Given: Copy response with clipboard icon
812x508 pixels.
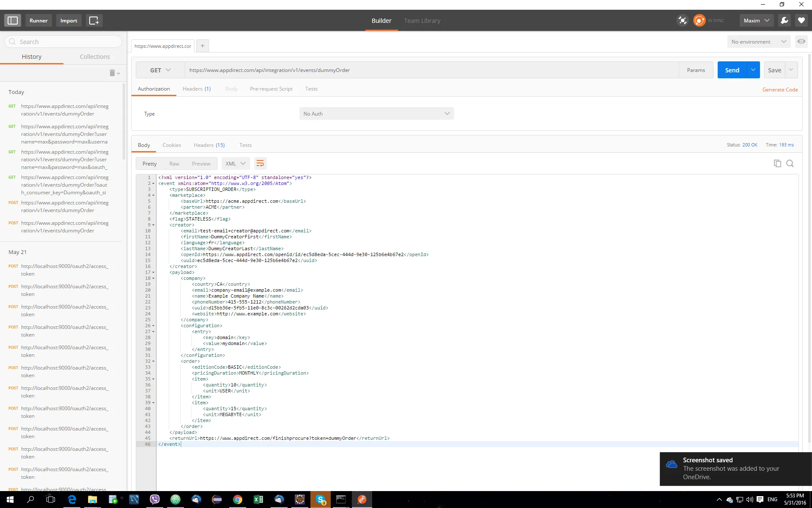Looking at the screenshot, I should [x=777, y=163].
